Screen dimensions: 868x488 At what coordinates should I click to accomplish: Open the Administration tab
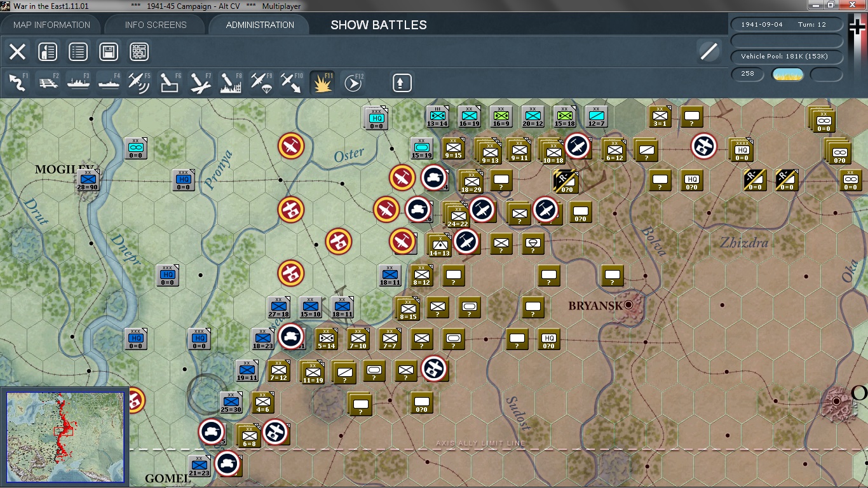coord(260,25)
